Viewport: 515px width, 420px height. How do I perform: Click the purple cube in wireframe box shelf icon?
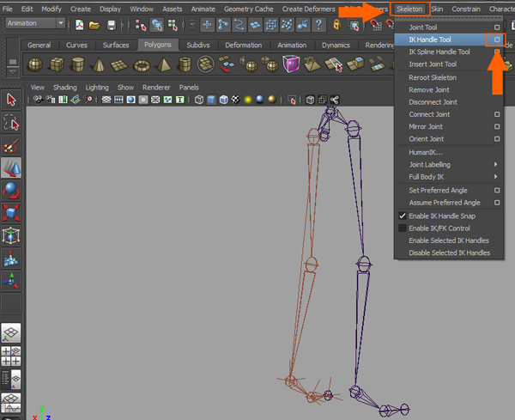291,64
